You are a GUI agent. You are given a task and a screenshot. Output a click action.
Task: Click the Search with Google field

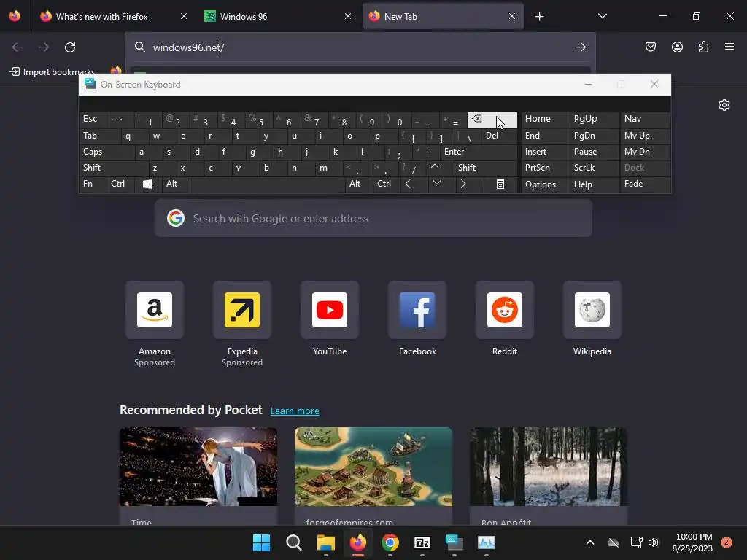(373, 219)
